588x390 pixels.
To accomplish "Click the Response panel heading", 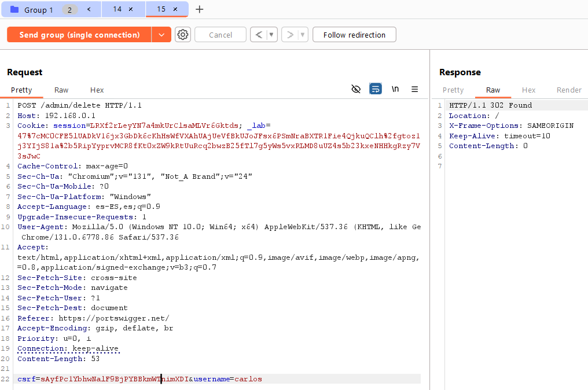I will pyautogui.click(x=460, y=72).
